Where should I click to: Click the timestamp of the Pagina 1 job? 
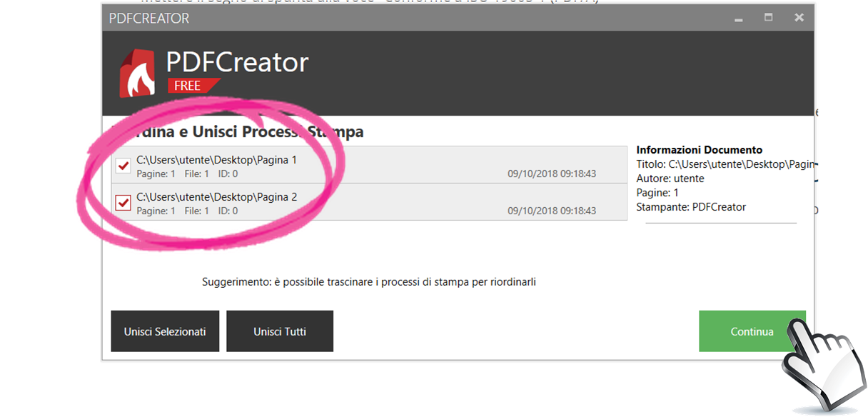tap(551, 174)
